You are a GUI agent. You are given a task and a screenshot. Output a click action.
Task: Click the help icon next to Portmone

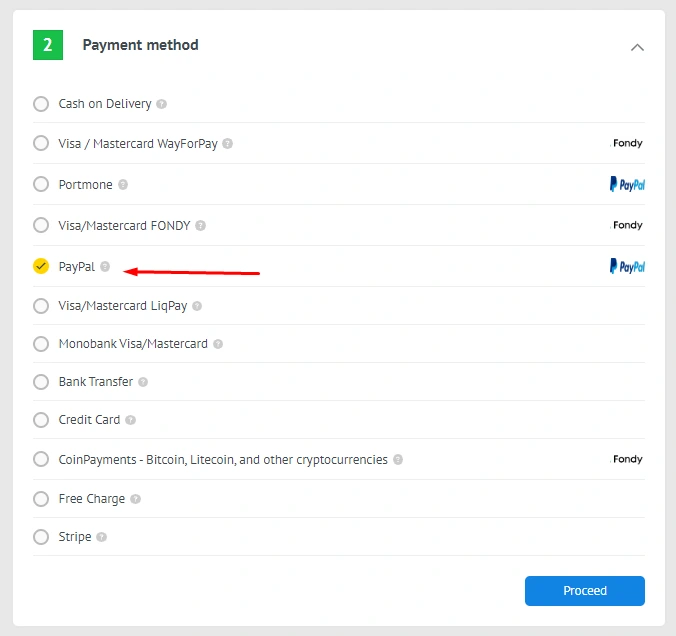[x=123, y=185]
